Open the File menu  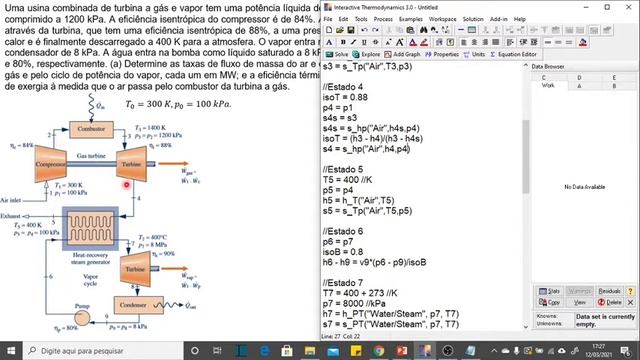coord(328,19)
